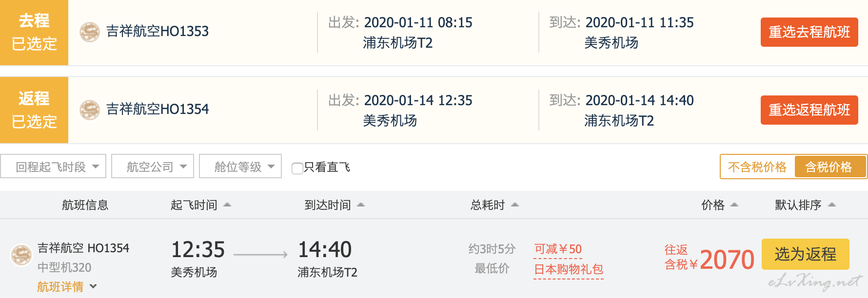Screen dimensions: 868x298
Task: Switch to 含税价格 display
Action: point(830,167)
